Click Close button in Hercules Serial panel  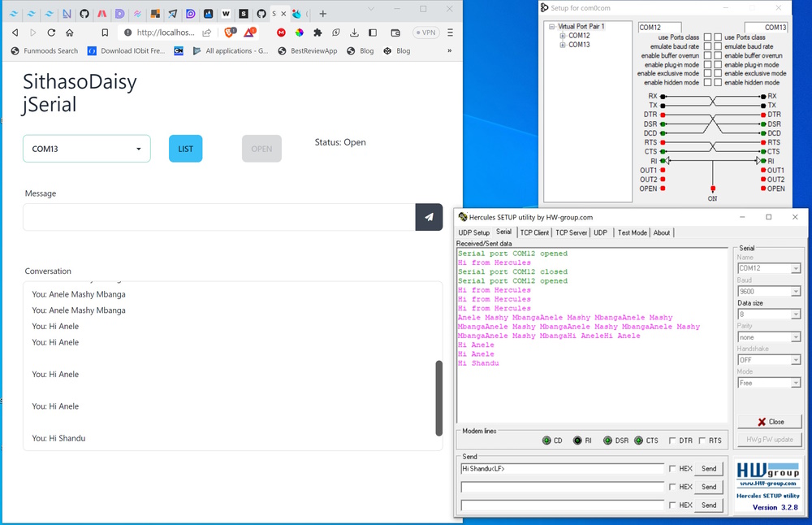(x=769, y=422)
